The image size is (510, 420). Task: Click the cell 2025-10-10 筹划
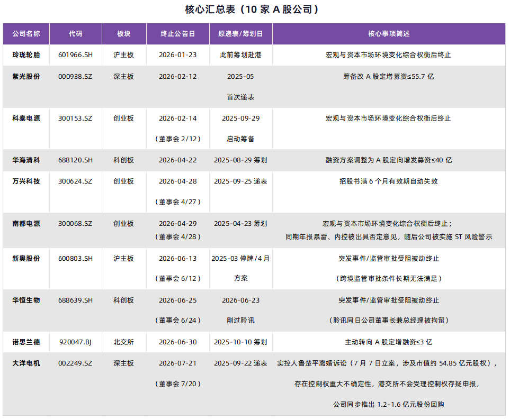(240, 342)
